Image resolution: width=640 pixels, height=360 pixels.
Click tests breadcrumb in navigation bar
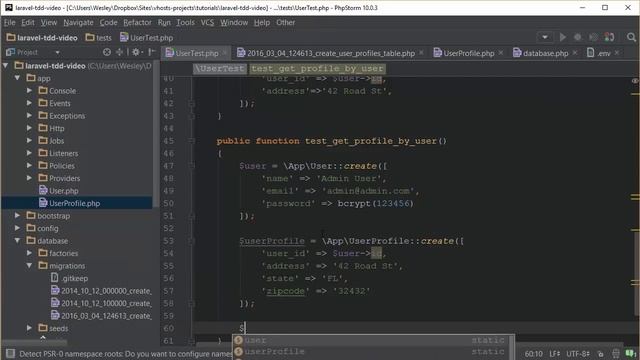pyautogui.click(x=99, y=38)
